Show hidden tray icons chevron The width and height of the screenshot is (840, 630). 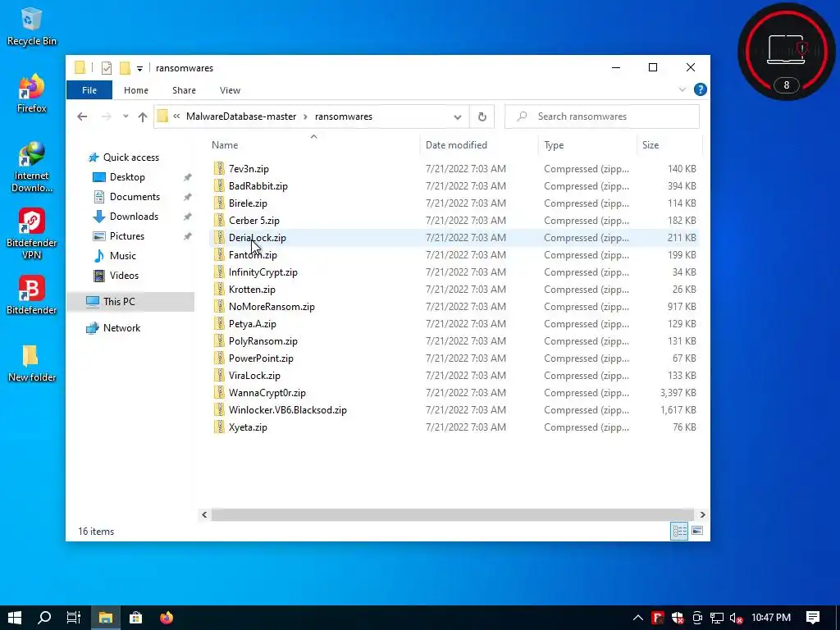(637, 618)
